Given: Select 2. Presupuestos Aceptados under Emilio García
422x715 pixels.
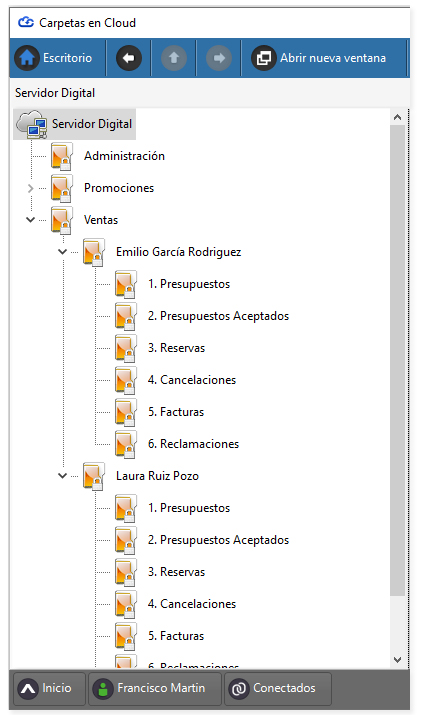Looking at the screenshot, I should pos(218,316).
